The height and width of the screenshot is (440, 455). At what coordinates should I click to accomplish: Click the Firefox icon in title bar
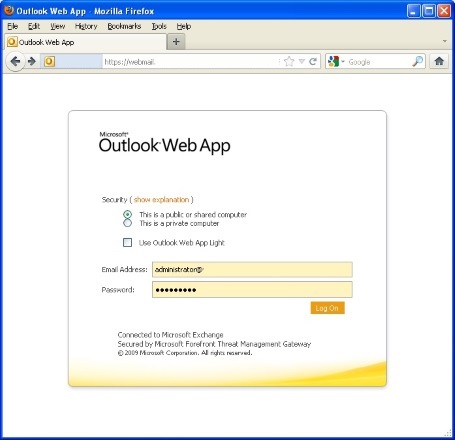click(x=9, y=11)
